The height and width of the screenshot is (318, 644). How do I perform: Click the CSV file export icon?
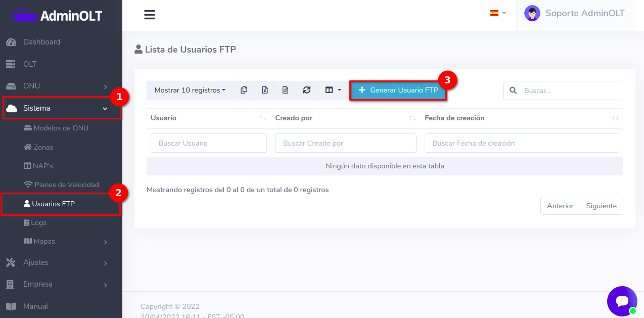point(285,90)
